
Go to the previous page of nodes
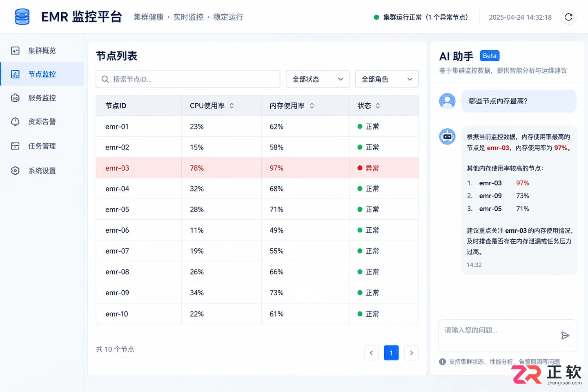tap(371, 353)
